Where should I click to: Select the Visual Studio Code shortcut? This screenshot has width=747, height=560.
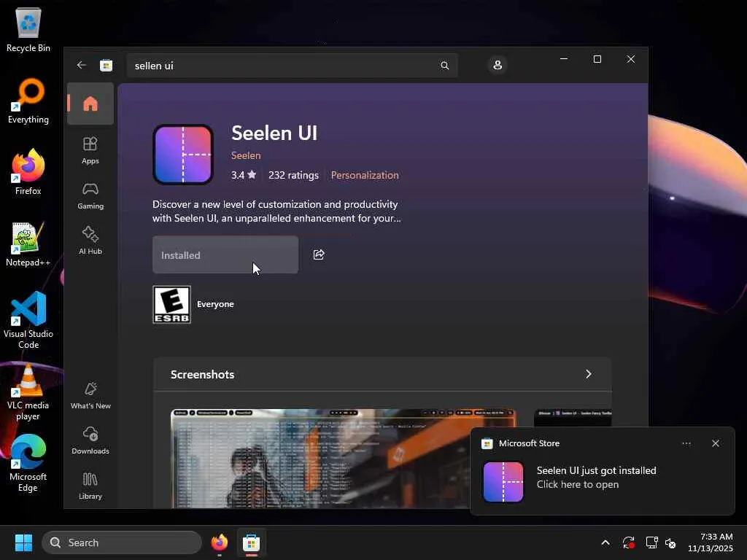28,320
